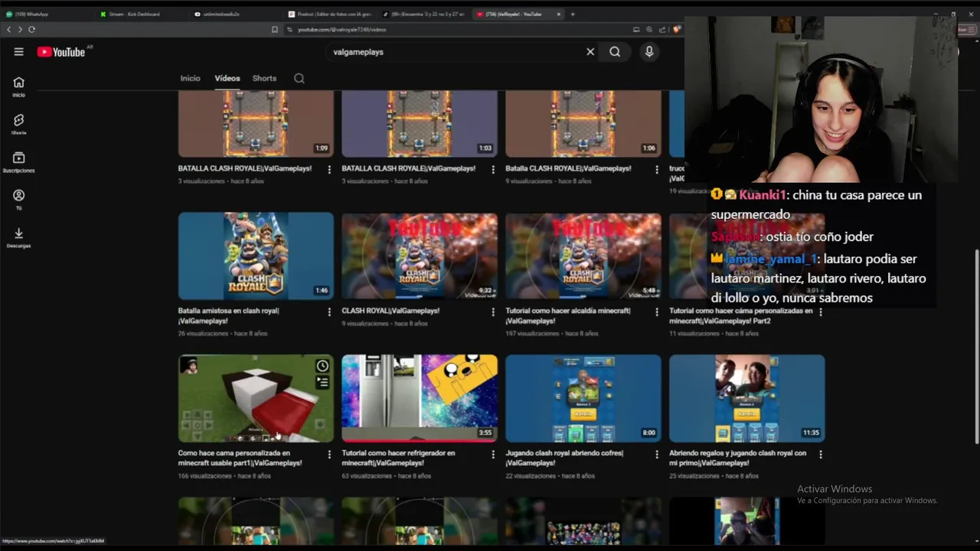The image size is (980, 551).
Task: Open options for refrigerador tutorial video
Action: point(493,454)
